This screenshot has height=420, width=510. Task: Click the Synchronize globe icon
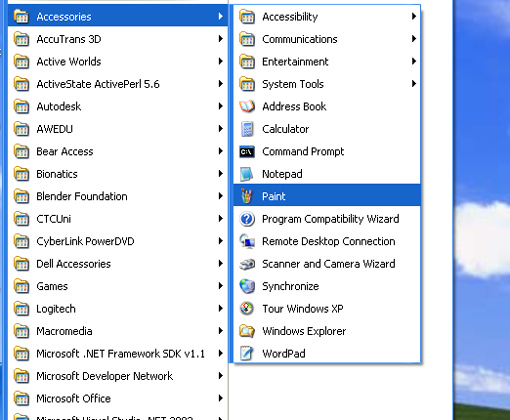(x=247, y=286)
